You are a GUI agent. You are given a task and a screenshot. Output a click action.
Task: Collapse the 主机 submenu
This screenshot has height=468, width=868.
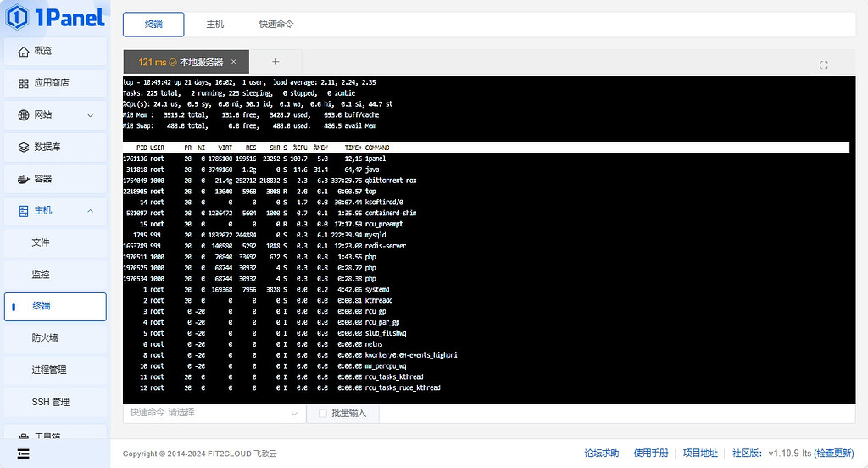click(90, 210)
